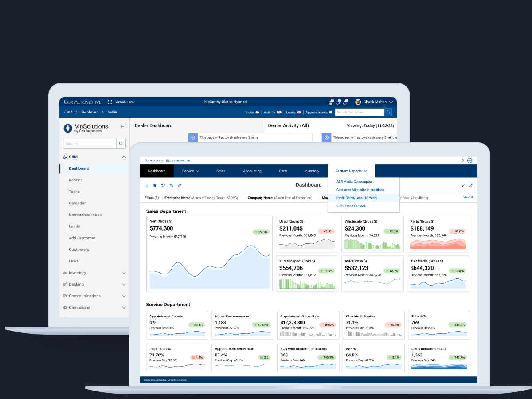The image size is (532, 399).
Task: Open the chat messages icon in the CRM header
Action: tap(338, 102)
